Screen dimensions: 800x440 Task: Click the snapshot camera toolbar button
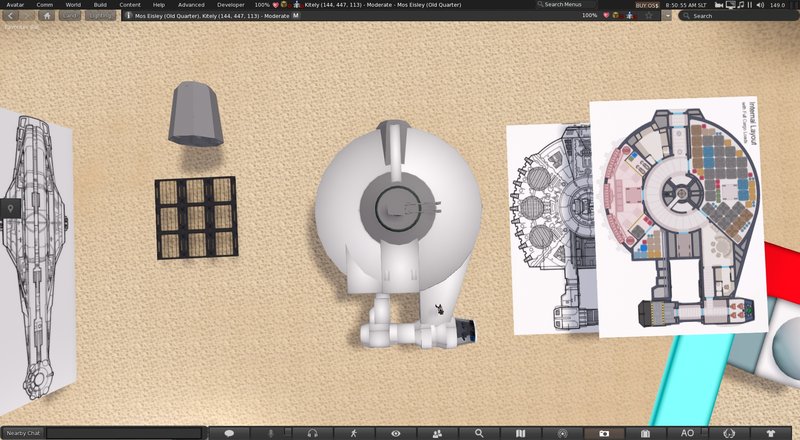[604, 433]
